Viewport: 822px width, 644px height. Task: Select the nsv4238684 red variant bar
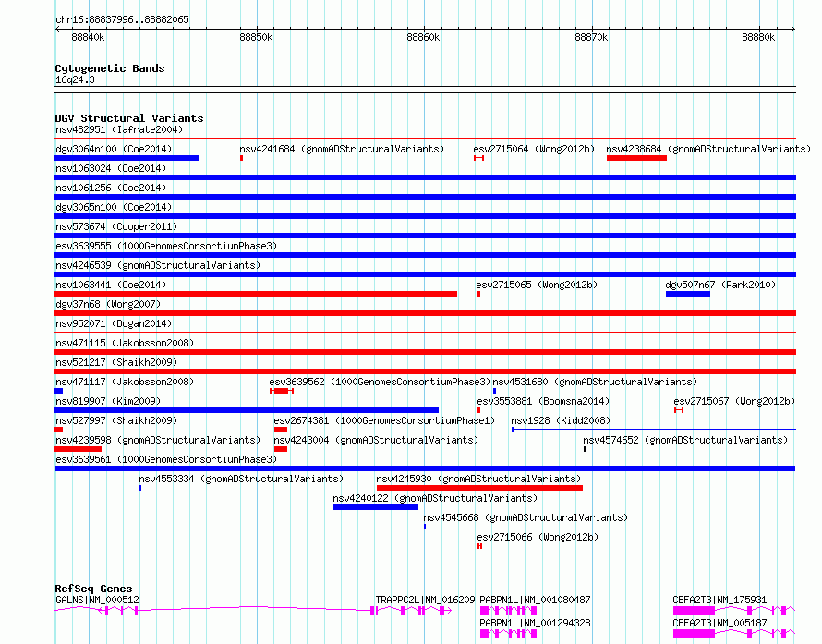636,158
